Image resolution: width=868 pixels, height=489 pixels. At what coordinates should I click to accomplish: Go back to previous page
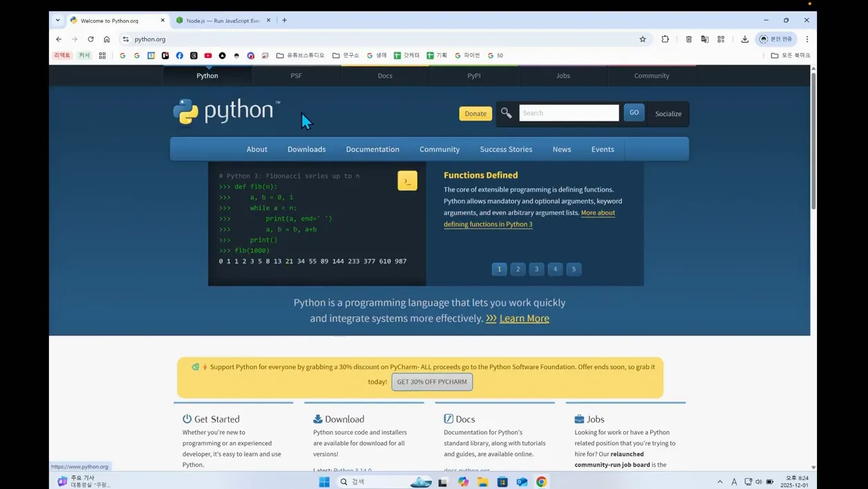point(59,39)
